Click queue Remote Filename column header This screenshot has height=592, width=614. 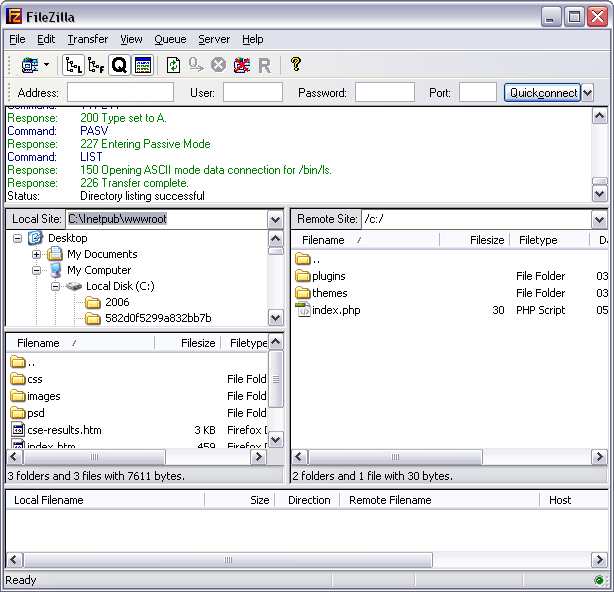[x=439, y=500]
